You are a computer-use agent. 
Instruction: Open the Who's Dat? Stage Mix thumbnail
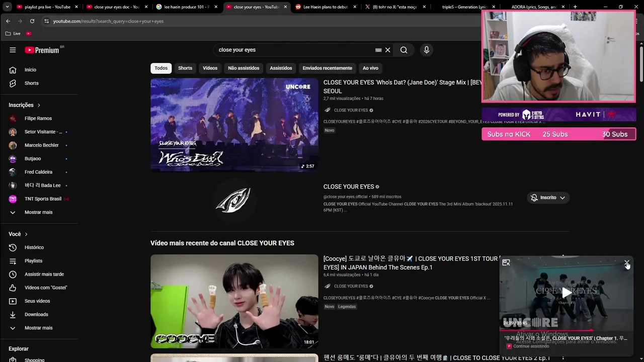pyautogui.click(x=234, y=125)
